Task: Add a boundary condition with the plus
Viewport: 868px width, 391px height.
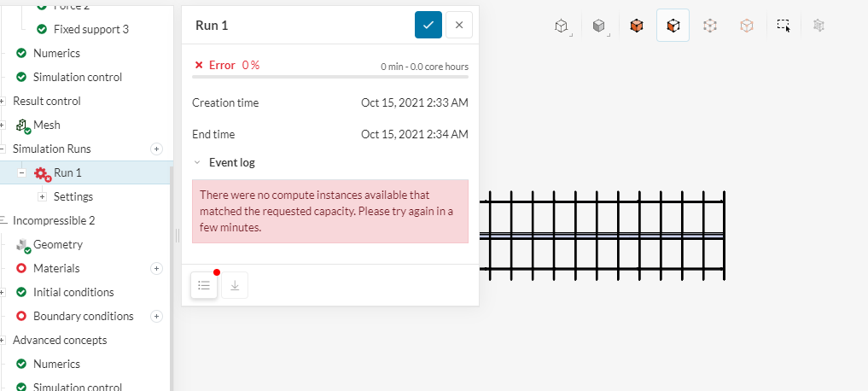Action: pos(156,316)
